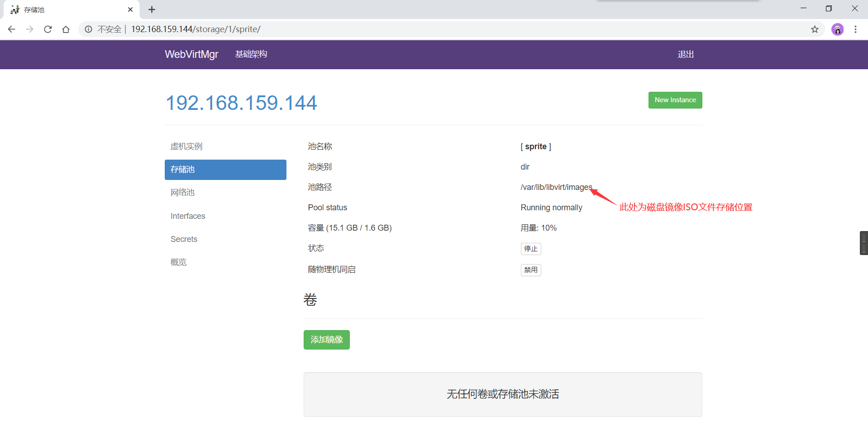Minimize the browser window
Viewport: 868px width, 435px height.
pyautogui.click(x=803, y=8)
